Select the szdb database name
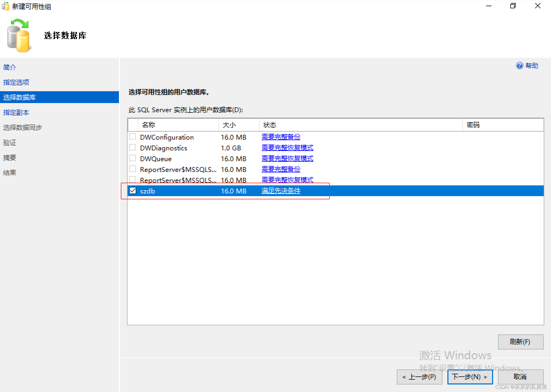 [148, 191]
